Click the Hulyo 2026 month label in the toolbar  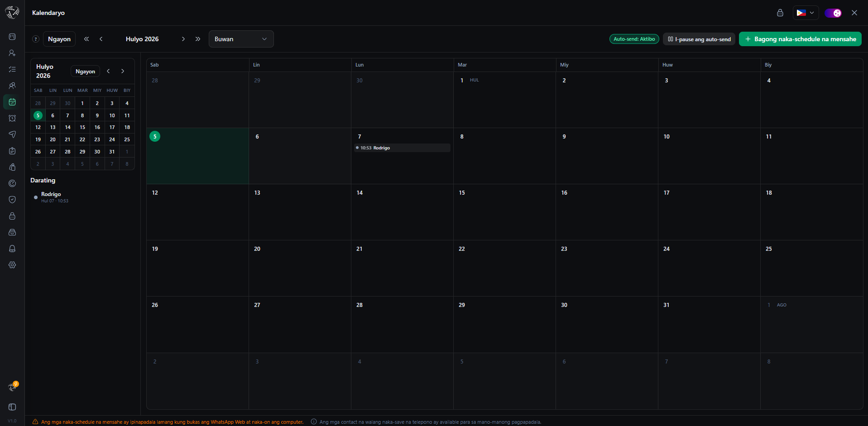pos(142,39)
